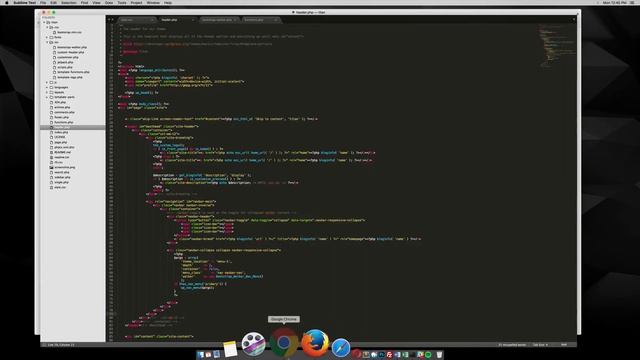Open the tab list dropdown arrow
The height and width of the screenshot is (360, 640).
click(573, 19)
